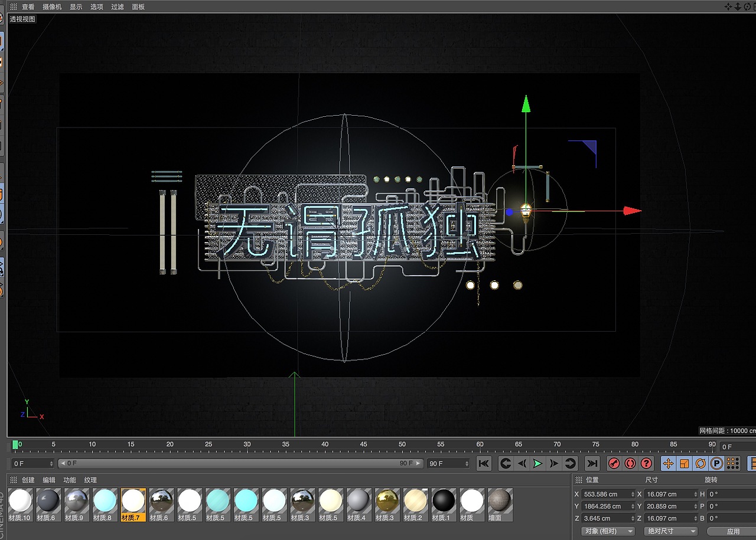756x540 pixels.
Task: Enable autokeying mode
Action: (630, 463)
